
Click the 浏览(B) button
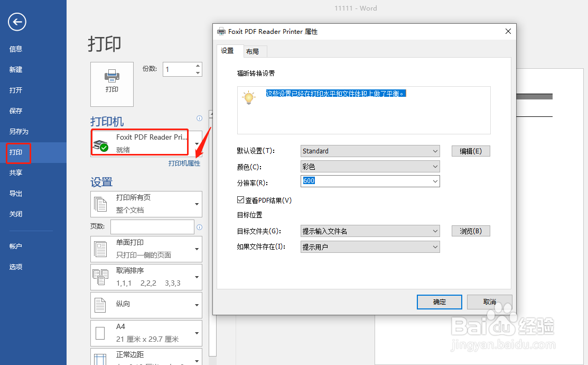pyautogui.click(x=471, y=231)
